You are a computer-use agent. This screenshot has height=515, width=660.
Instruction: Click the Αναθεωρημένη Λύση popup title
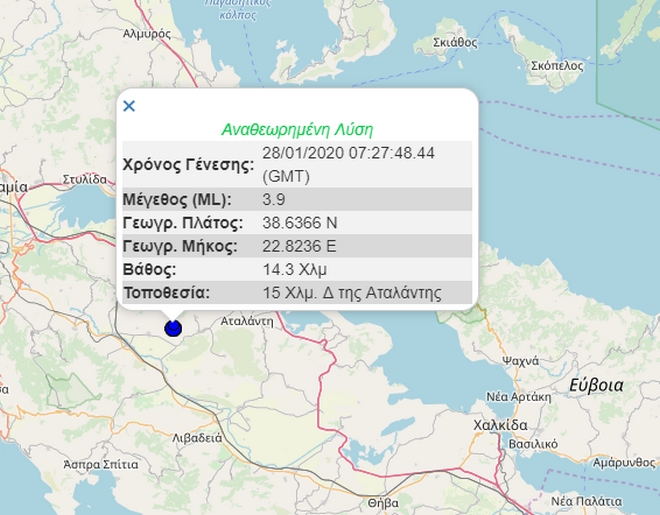click(x=296, y=130)
